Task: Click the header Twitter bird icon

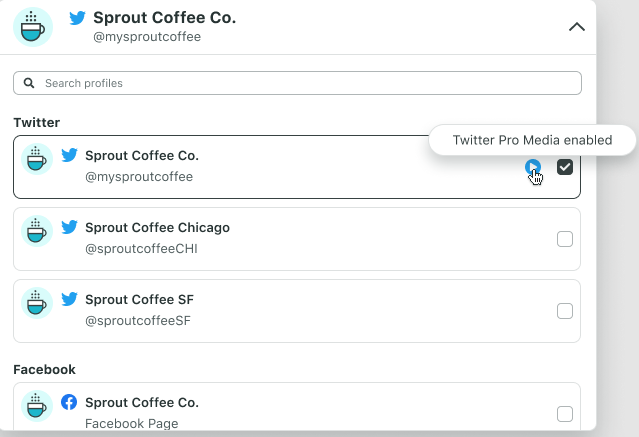Action: 77,18
